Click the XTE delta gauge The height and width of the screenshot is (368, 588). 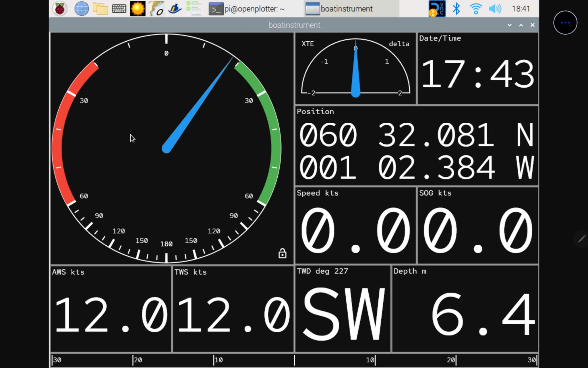click(355, 68)
